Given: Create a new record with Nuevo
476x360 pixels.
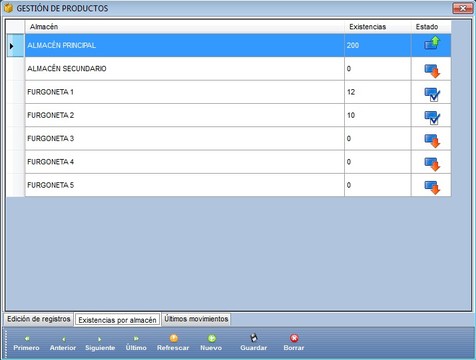Looking at the screenshot, I should point(211,343).
